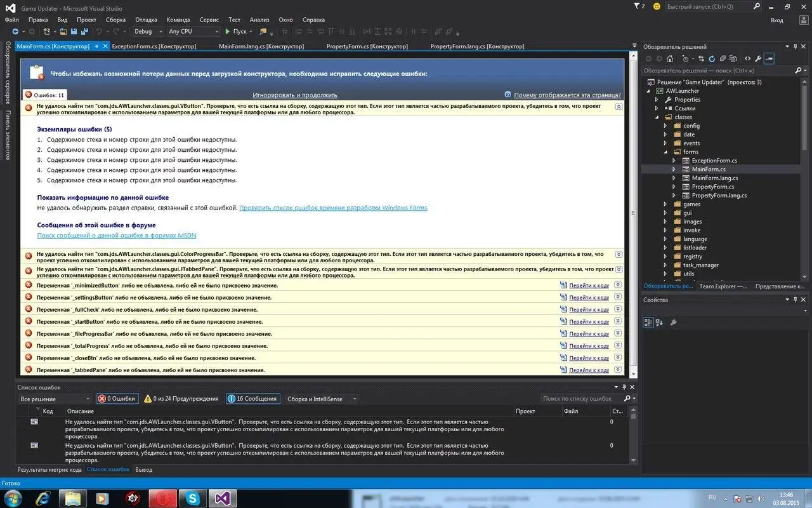Click the Refresh icon in Solution Explorer
Viewport: 812px width, 508px height.
click(x=712, y=58)
